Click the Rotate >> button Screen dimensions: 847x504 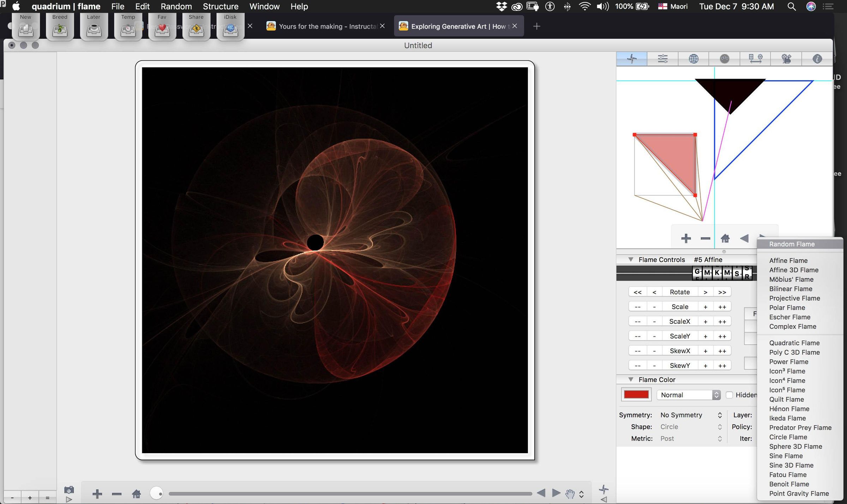[722, 292]
